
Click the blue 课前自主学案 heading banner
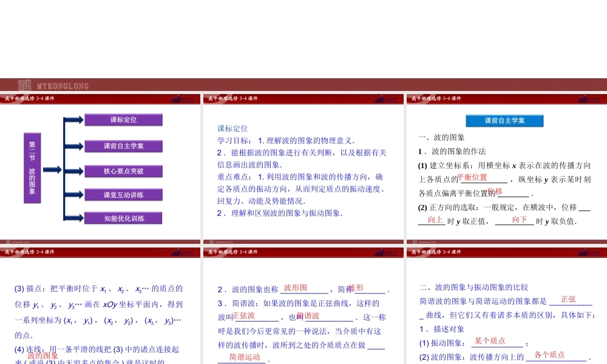[x=504, y=121]
